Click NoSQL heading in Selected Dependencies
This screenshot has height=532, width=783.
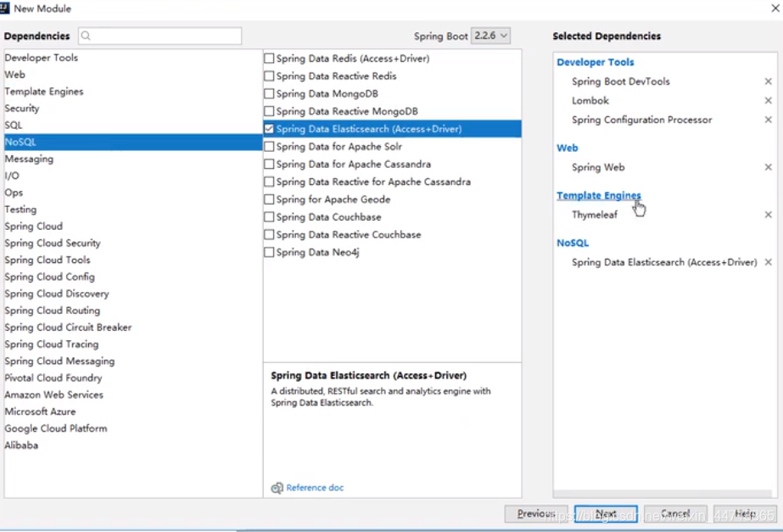[573, 243]
